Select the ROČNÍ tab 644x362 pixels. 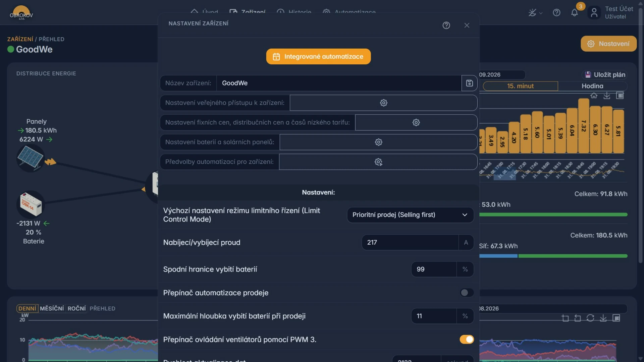pos(76,309)
